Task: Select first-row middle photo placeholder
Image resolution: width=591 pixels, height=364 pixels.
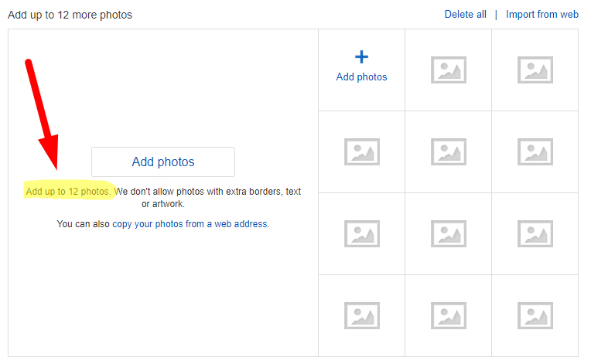Action: click(448, 70)
